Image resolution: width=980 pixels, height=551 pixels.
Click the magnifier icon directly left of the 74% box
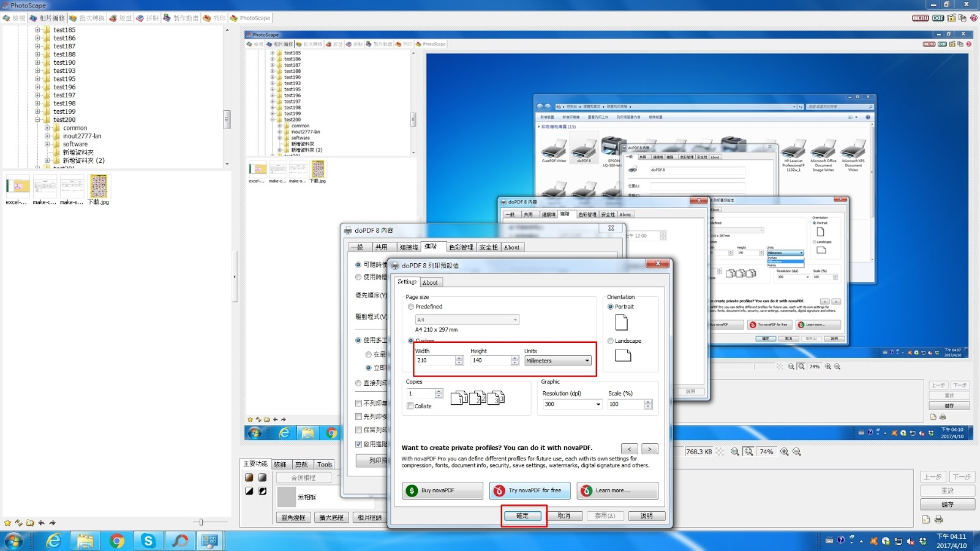coord(748,452)
